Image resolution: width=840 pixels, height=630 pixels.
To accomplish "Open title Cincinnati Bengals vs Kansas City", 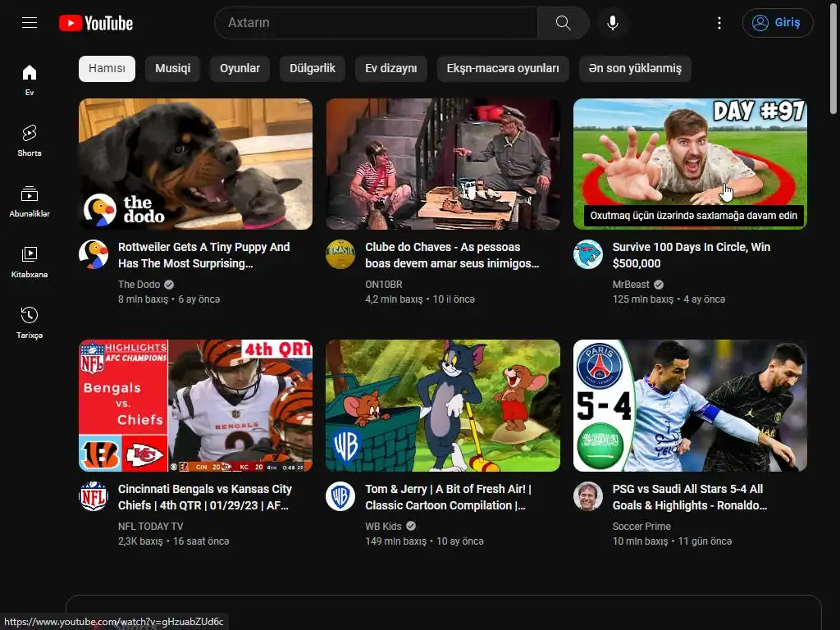I will click(204, 497).
